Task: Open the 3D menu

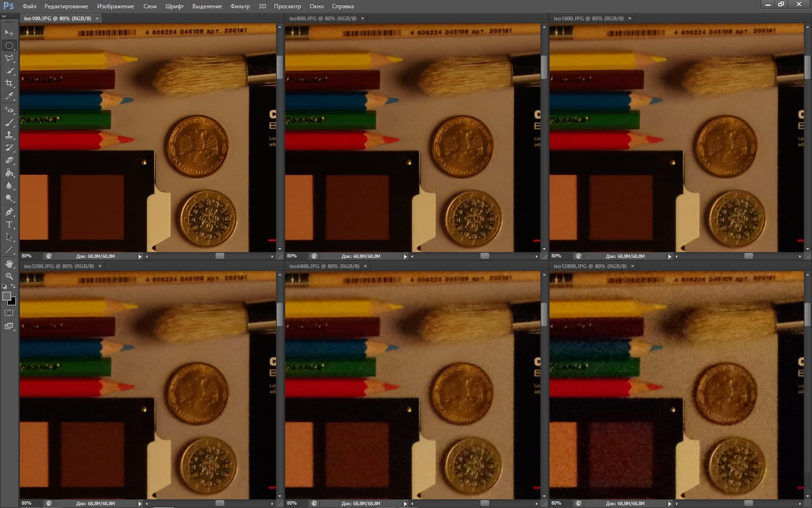Action: click(x=262, y=6)
